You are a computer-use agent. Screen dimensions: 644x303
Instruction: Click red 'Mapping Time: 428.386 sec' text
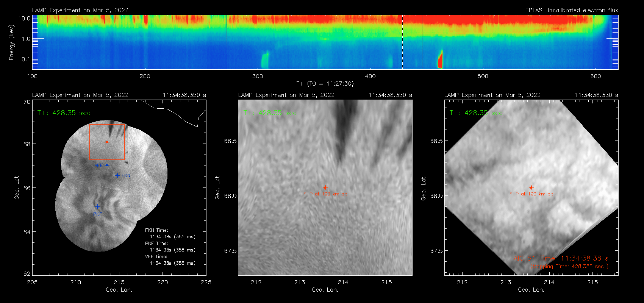pos(569,267)
